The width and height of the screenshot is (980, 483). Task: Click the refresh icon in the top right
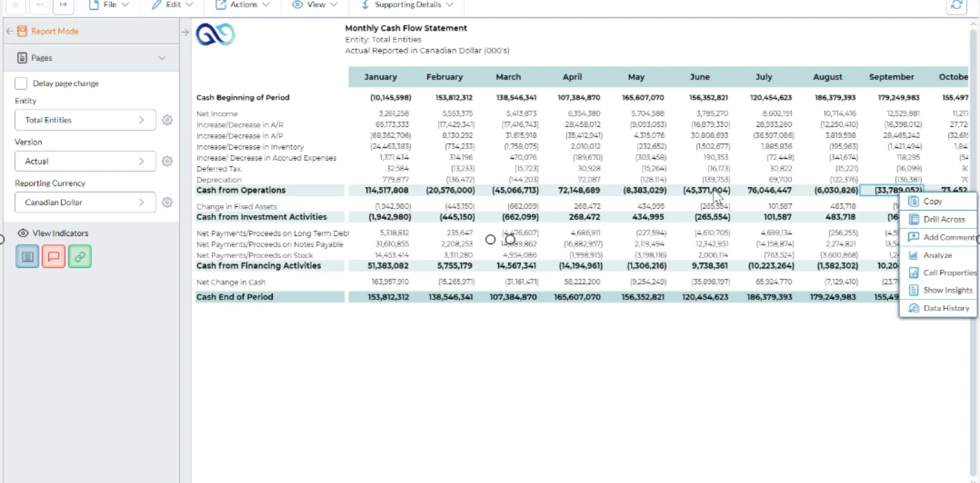[x=957, y=5]
